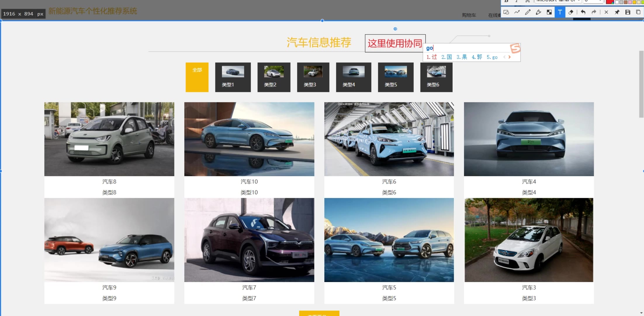Image resolution: width=644 pixels, height=316 pixels.
Task: Click the eraser tool
Action: [571, 12]
